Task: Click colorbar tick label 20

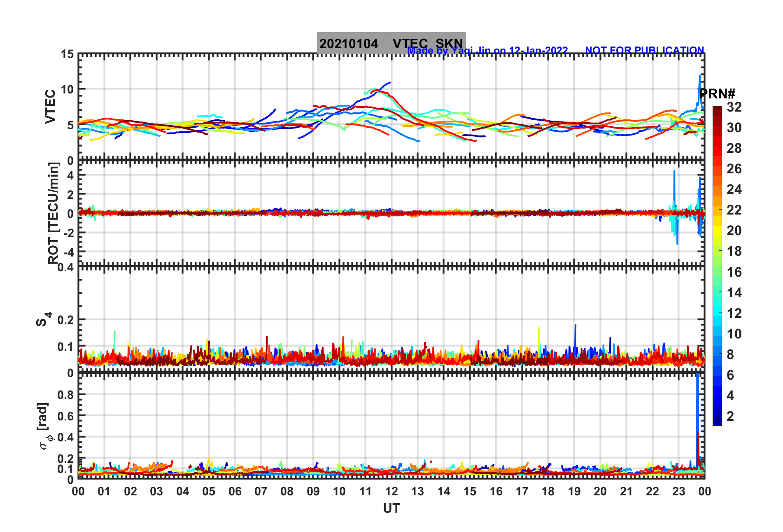Action: pos(734,231)
